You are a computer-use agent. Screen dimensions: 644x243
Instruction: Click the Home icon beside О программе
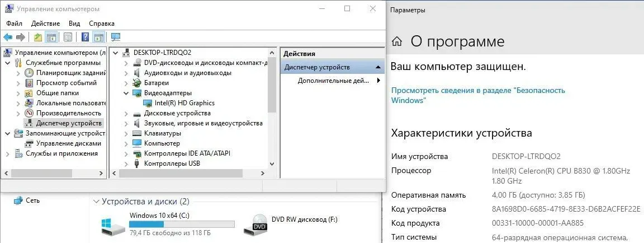click(397, 41)
